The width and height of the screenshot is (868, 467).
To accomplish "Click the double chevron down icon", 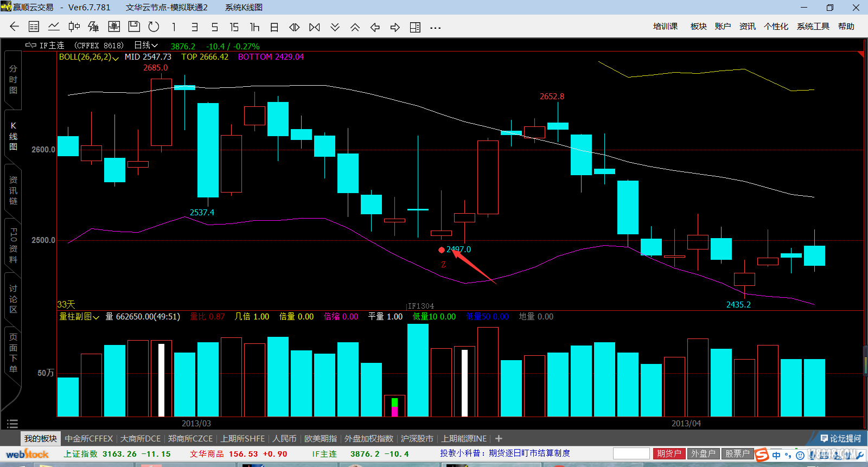I will [x=335, y=27].
